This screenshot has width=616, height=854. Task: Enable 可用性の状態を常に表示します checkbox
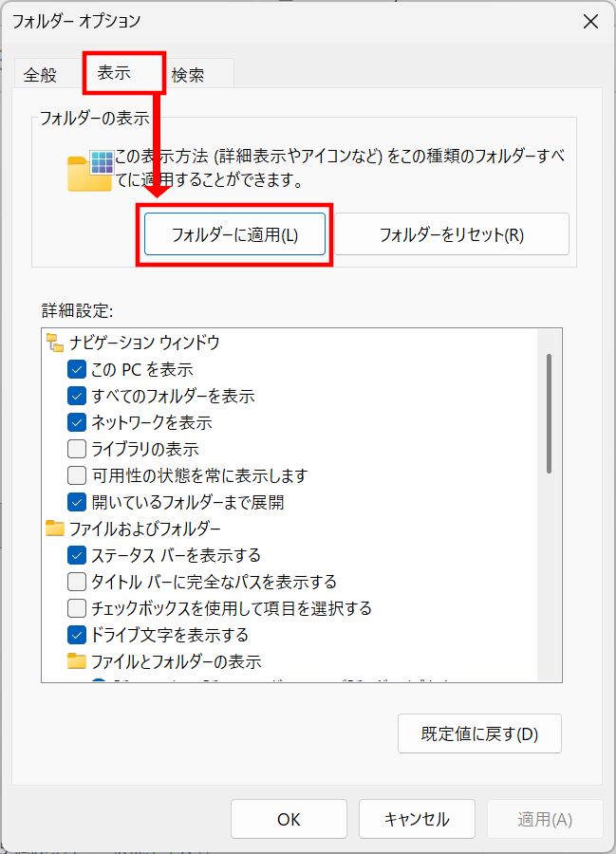click(x=77, y=475)
